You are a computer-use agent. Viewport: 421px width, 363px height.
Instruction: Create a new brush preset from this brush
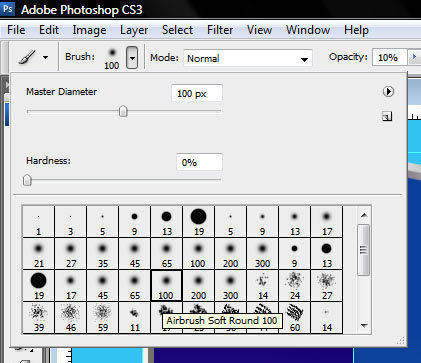[x=387, y=116]
